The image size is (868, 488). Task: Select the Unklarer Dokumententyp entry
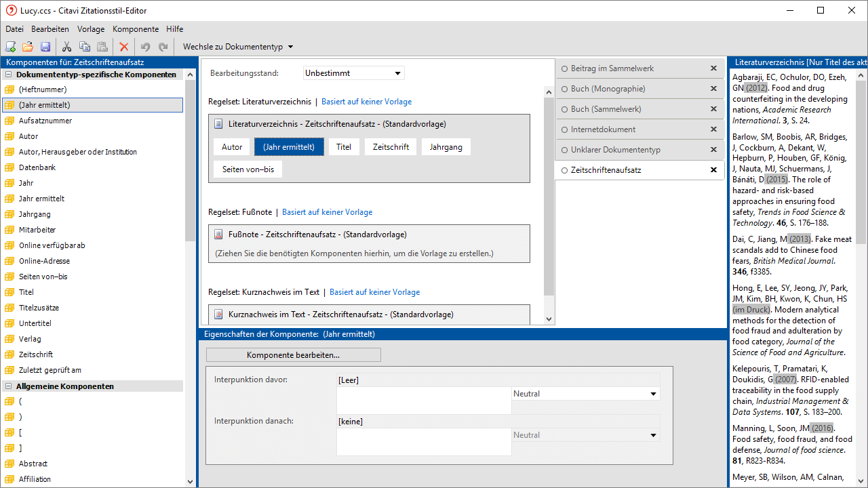pos(615,150)
